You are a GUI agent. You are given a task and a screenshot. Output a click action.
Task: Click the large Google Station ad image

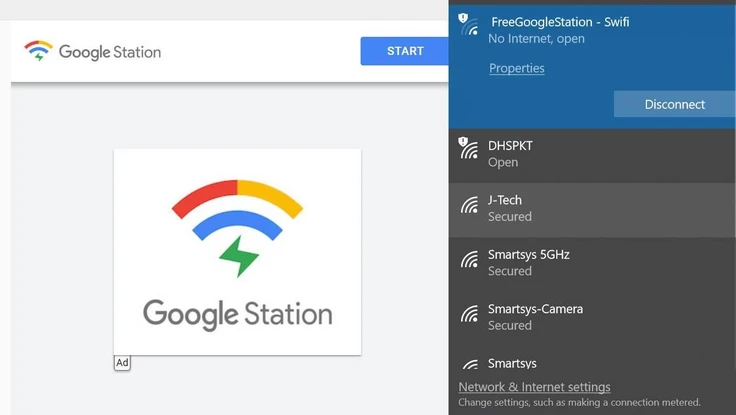coord(238,252)
